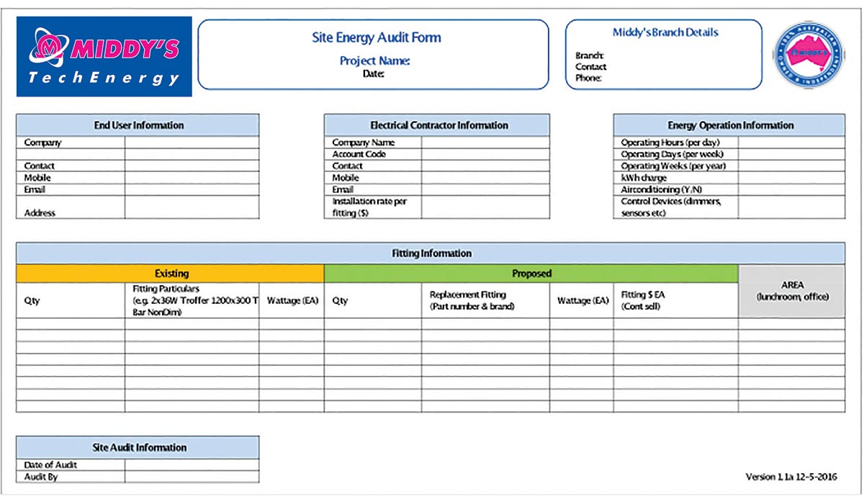864x504 pixels.
Task: Click the Branch field in branch details
Action: pos(590,55)
